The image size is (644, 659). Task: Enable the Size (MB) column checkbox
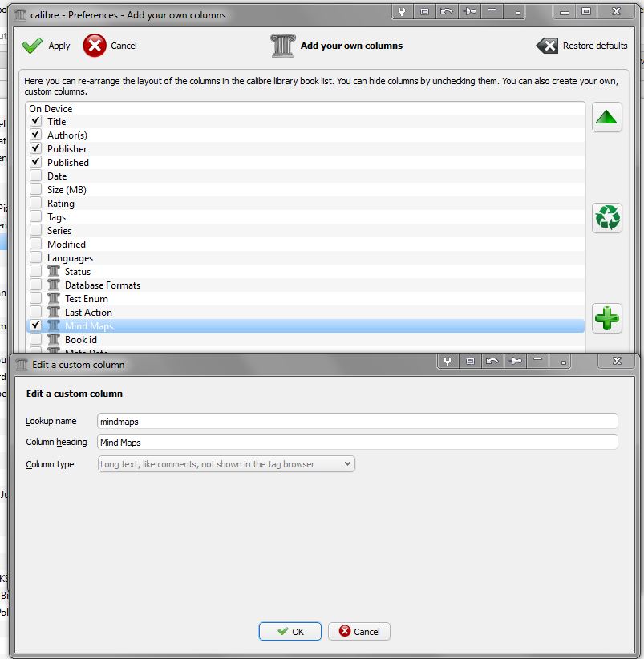point(36,189)
